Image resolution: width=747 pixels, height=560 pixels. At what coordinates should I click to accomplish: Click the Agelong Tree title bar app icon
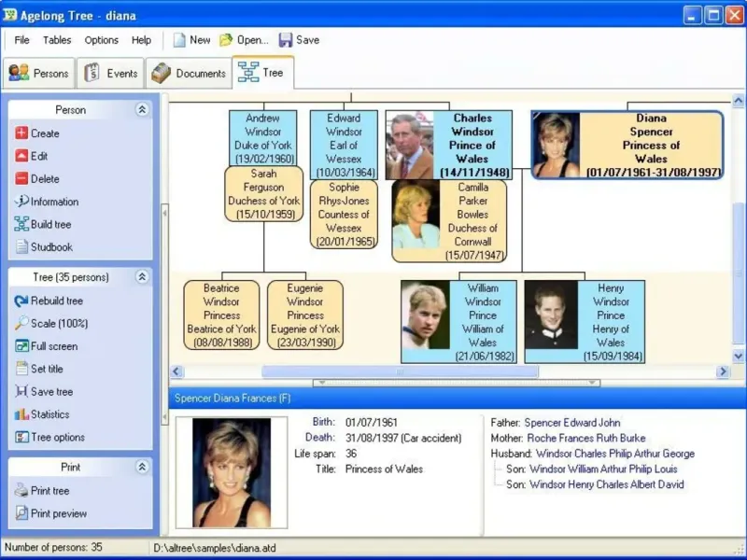(x=10, y=15)
